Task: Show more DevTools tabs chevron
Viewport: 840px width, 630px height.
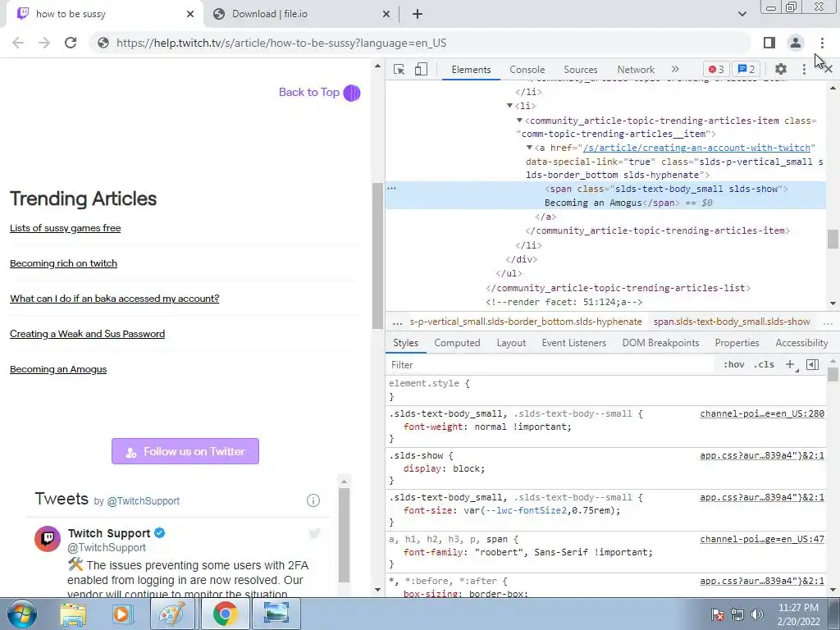Action: [x=675, y=69]
